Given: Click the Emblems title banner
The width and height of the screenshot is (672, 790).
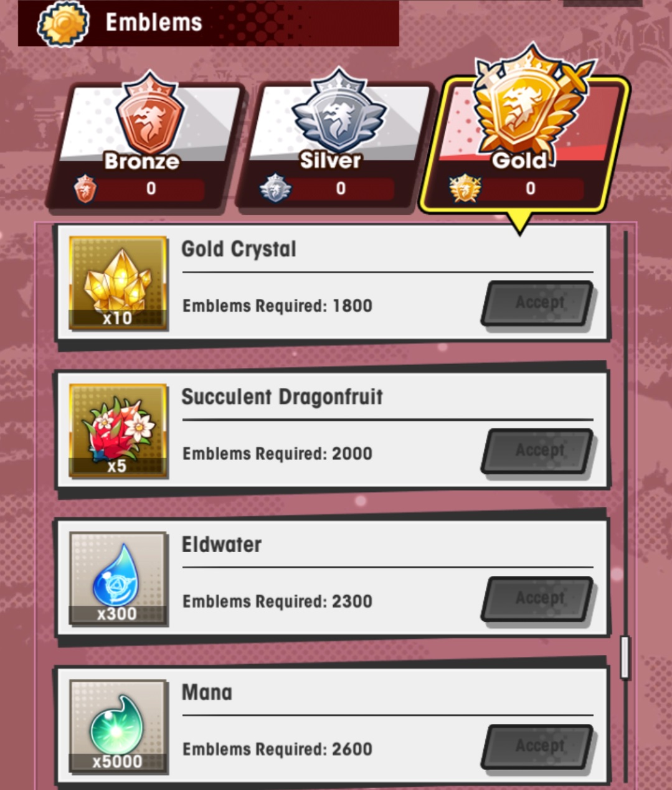Looking at the screenshot, I should point(209,23).
